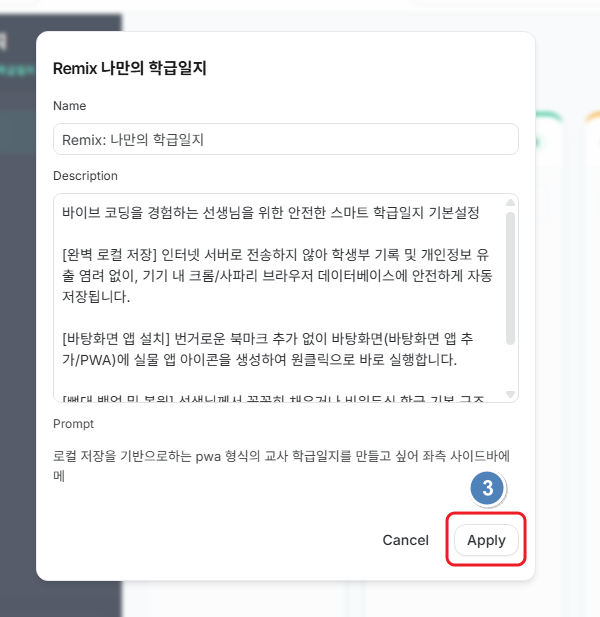Click the dialog title 'Remix 나만의 학급일지'

(x=129, y=68)
